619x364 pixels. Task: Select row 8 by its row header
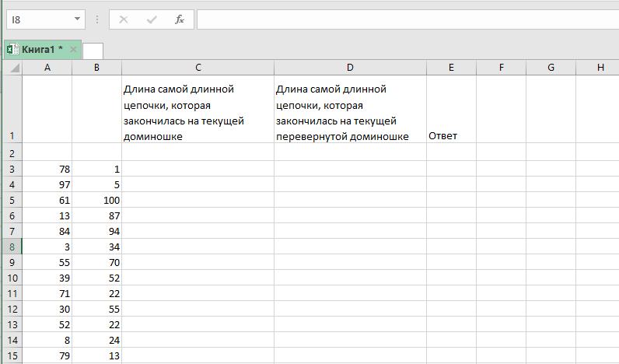(12, 247)
